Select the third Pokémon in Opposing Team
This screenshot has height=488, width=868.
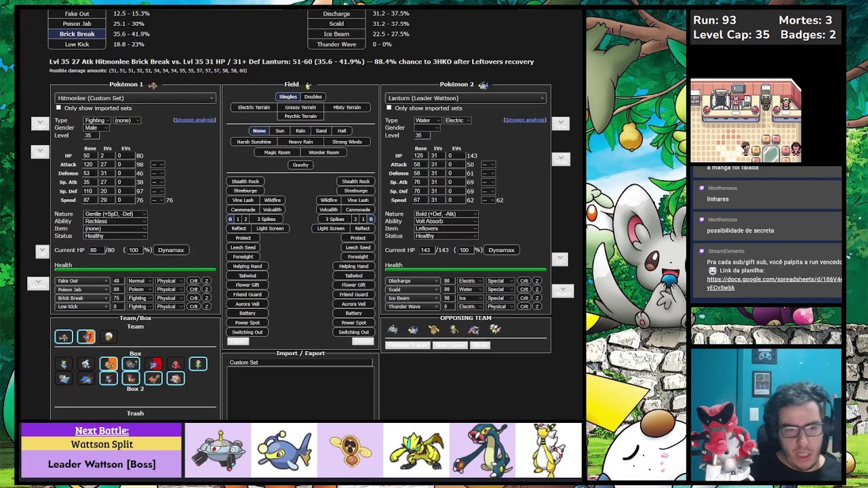pyautogui.click(x=433, y=329)
